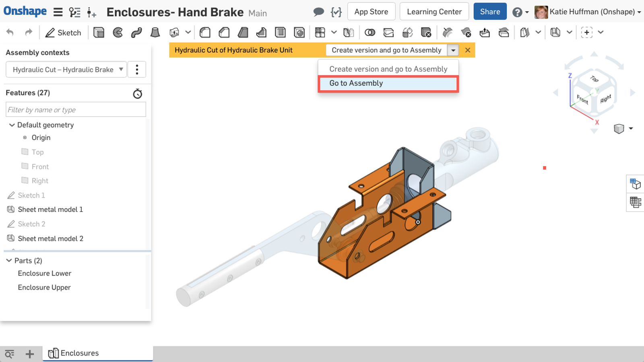This screenshot has width=644, height=362.
Task: Switch to the Enclosures tab
Action: coord(79,353)
